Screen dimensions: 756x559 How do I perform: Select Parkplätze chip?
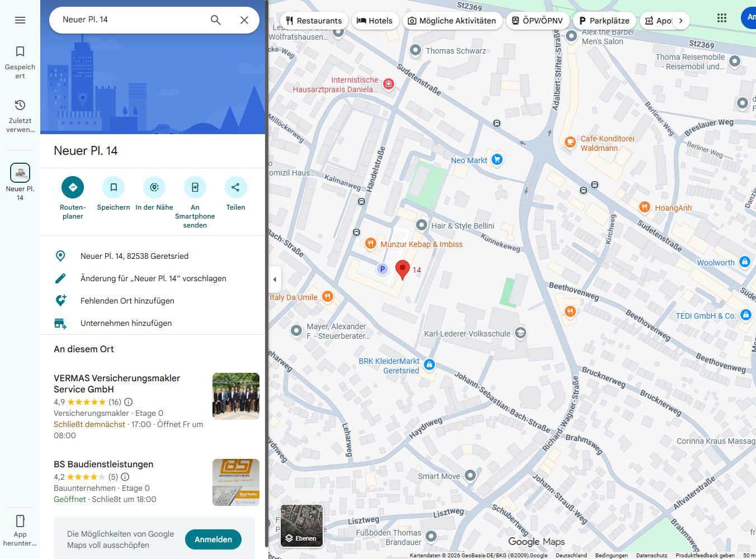point(604,21)
